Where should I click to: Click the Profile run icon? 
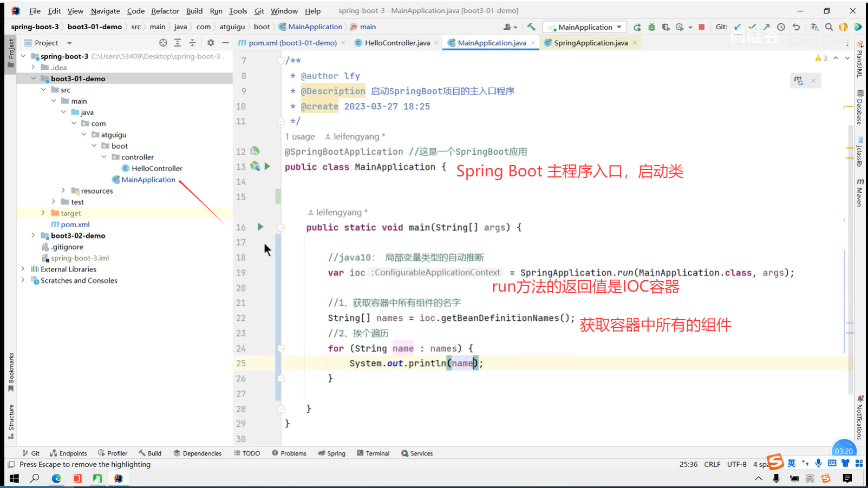click(x=680, y=27)
